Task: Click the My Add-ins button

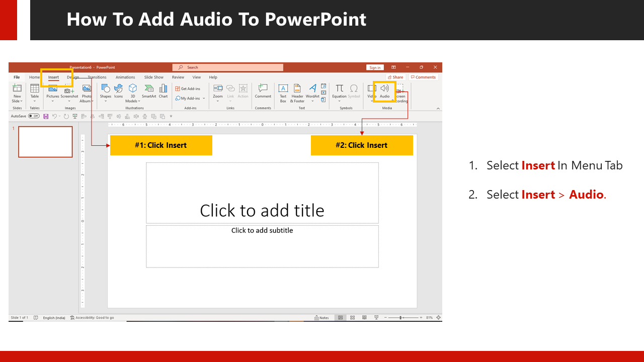Action: pos(188,99)
